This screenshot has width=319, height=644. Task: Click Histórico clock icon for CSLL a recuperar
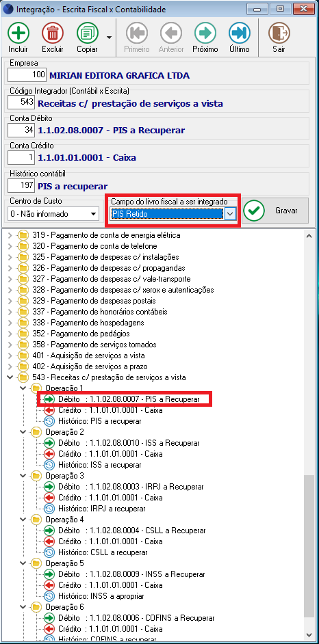49,552
